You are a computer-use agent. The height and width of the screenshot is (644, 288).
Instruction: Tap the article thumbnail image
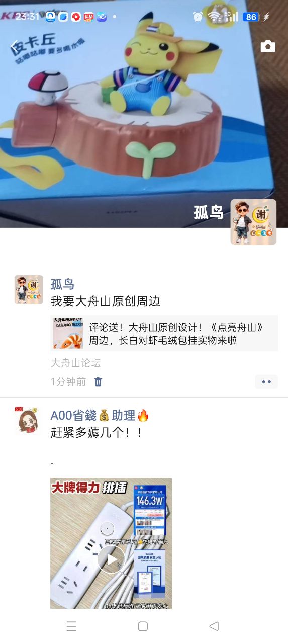pyautogui.click(x=68, y=334)
